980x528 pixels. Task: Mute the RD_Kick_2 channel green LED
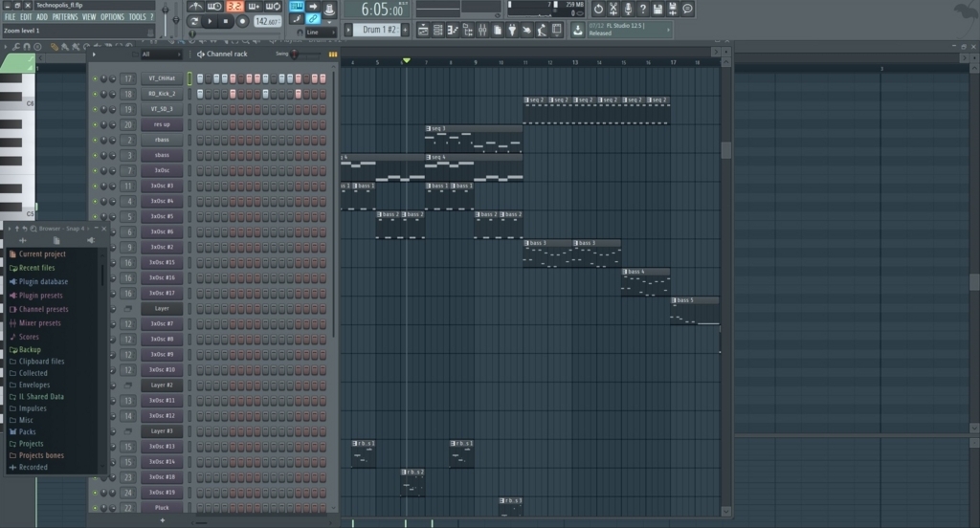(x=95, y=95)
